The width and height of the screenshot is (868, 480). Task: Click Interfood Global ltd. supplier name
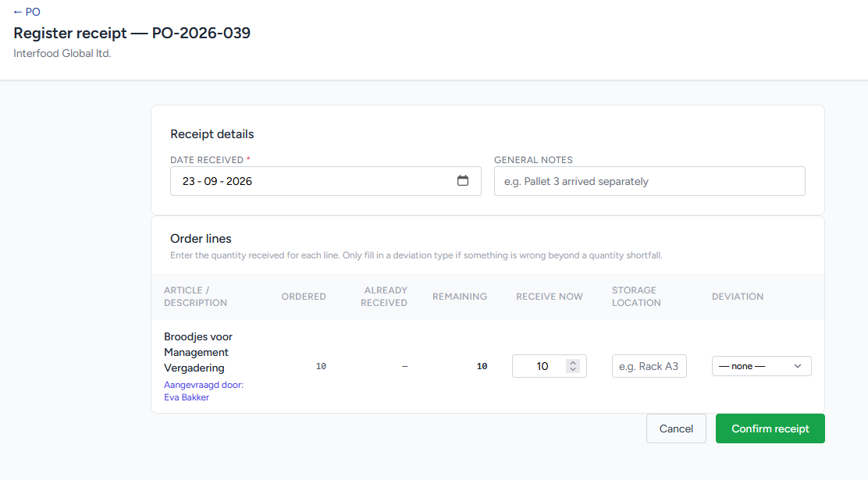(62, 54)
